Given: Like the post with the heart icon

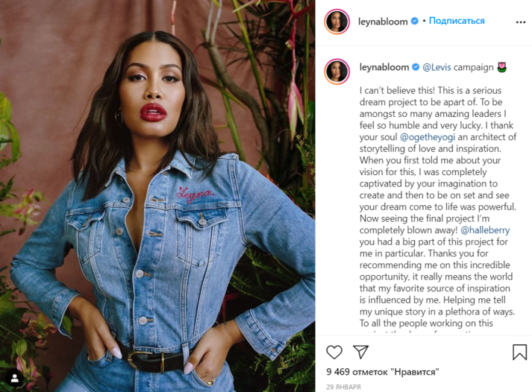Looking at the screenshot, I should [334, 353].
